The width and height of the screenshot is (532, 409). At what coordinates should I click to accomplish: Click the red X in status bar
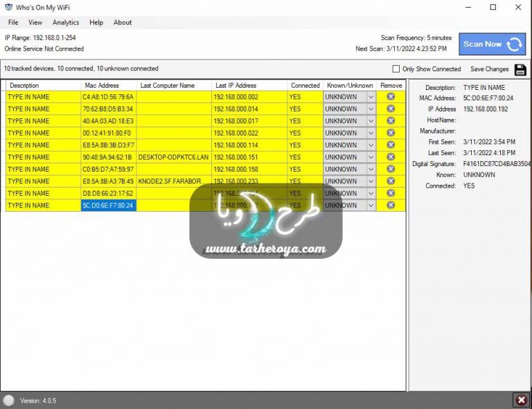pyautogui.click(x=521, y=400)
